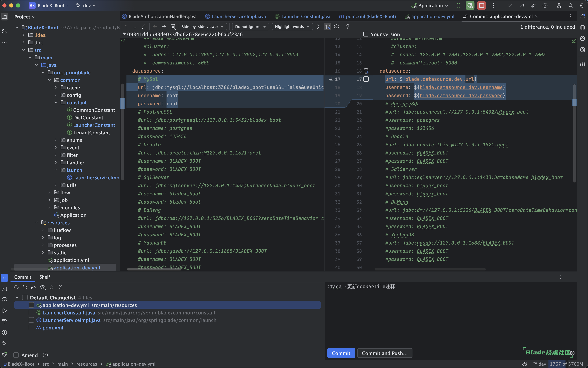Check the LauncherServiceImpl.java checkbox

click(x=31, y=320)
